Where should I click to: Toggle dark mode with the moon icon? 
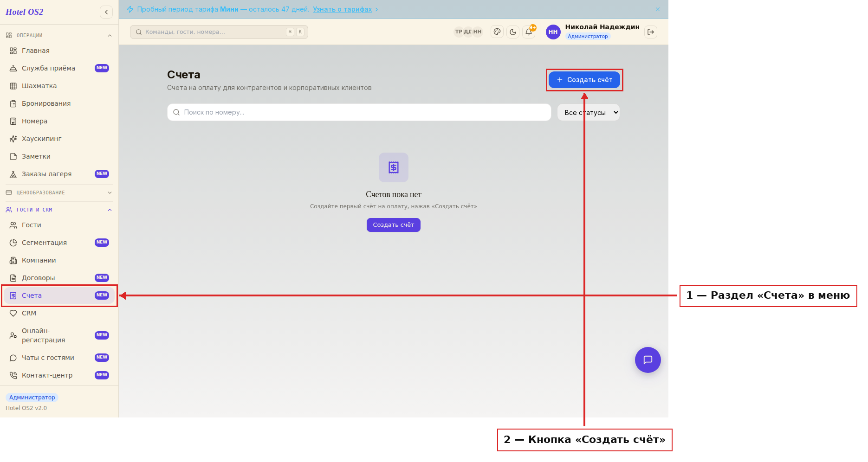[513, 32]
